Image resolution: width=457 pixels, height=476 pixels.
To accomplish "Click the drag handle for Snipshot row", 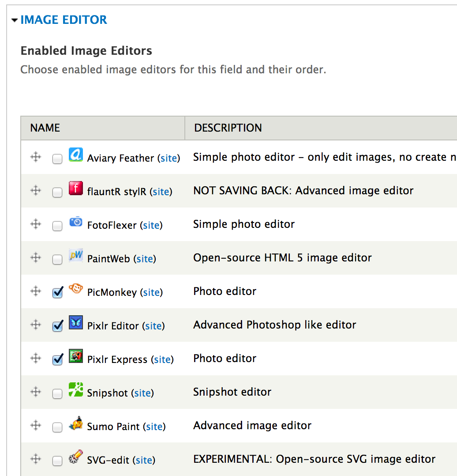I will (36, 392).
